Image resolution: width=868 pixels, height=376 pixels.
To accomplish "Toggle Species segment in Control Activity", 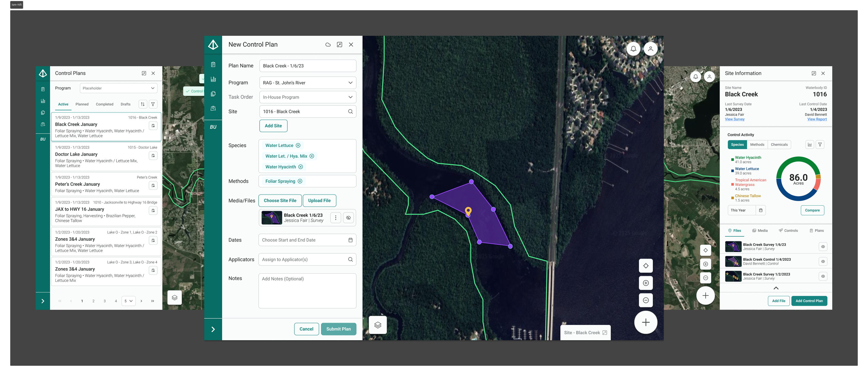I will (737, 145).
